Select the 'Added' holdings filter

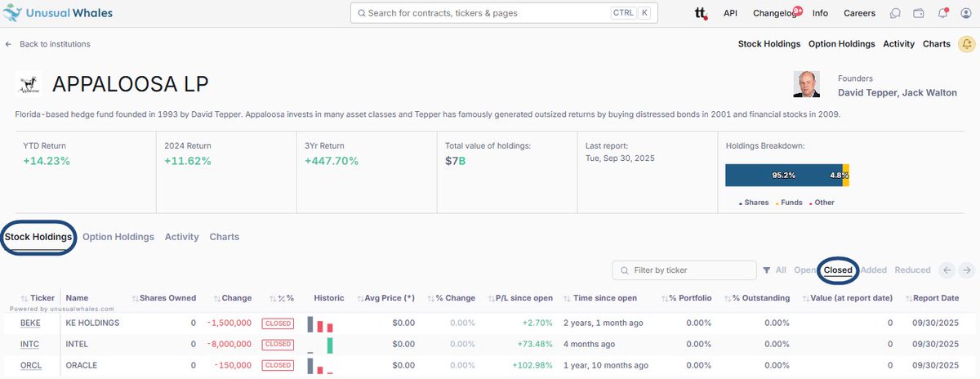873,270
